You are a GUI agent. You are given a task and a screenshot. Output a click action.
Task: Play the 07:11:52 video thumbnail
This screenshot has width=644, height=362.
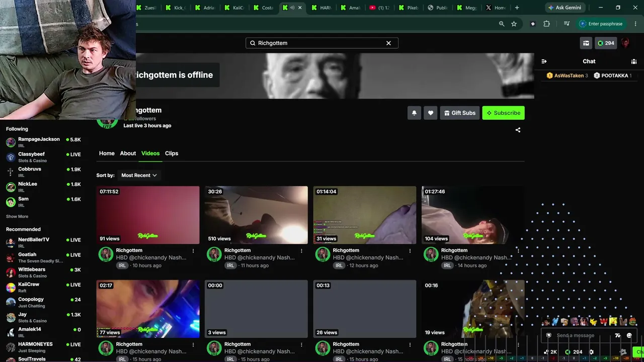point(148,215)
